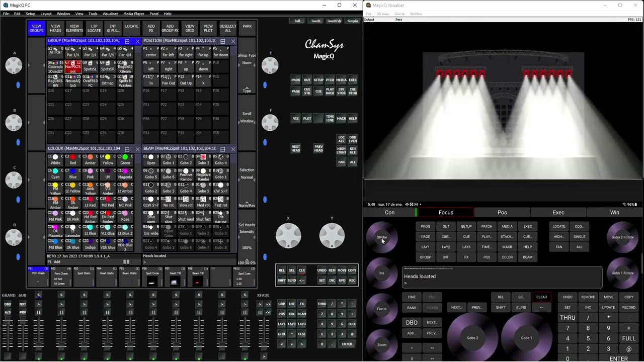Open the Visualiser menu in MagicQ PC

click(x=110, y=14)
